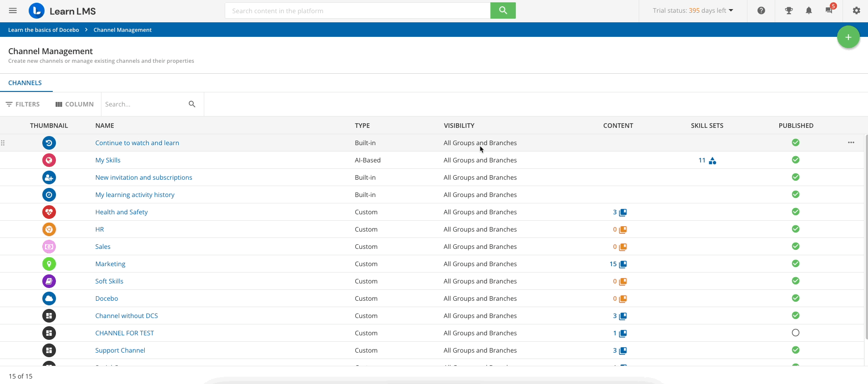Click the drag handle of Continue to watch and learn row

(x=3, y=143)
